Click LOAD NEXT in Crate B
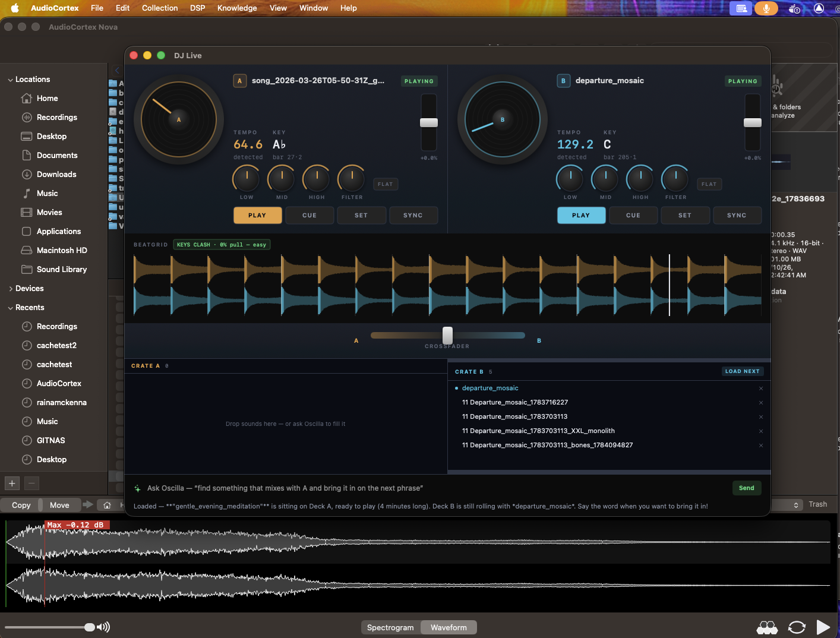 pyautogui.click(x=743, y=371)
